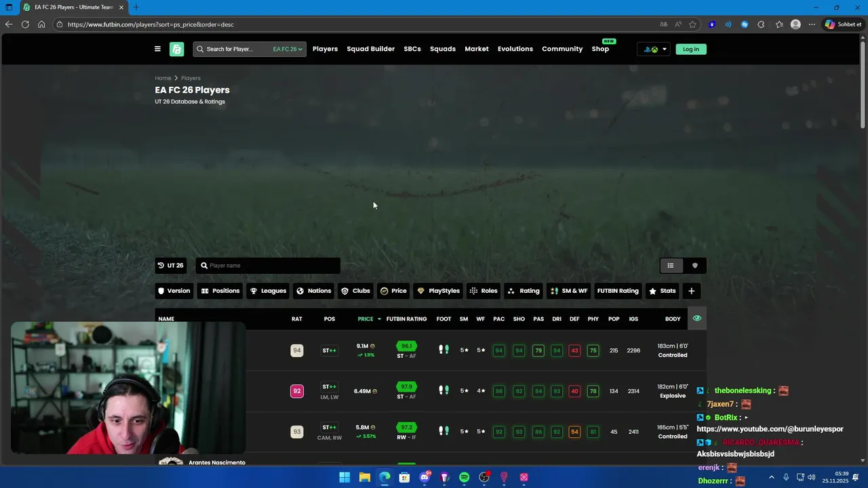Open the browser extensions puzzle icon
Screen dimensions: 868x488
click(761, 24)
